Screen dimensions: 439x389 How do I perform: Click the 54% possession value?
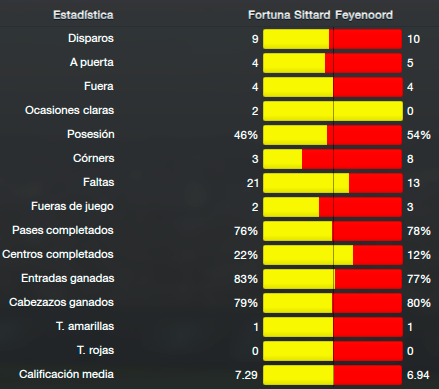pos(419,135)
